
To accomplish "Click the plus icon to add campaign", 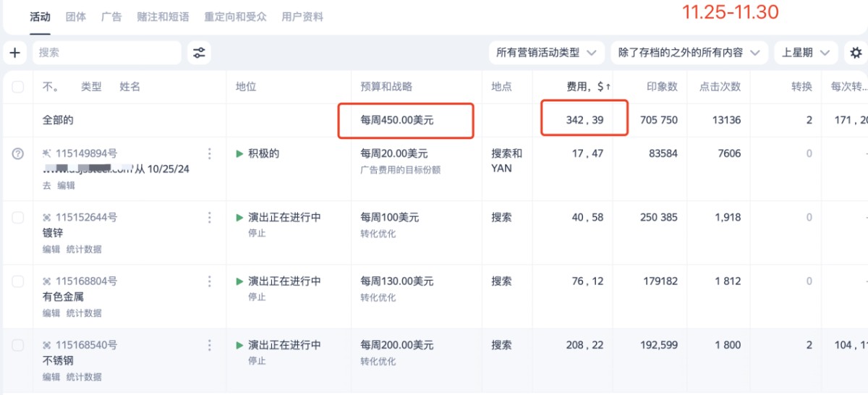I will 14,53.
